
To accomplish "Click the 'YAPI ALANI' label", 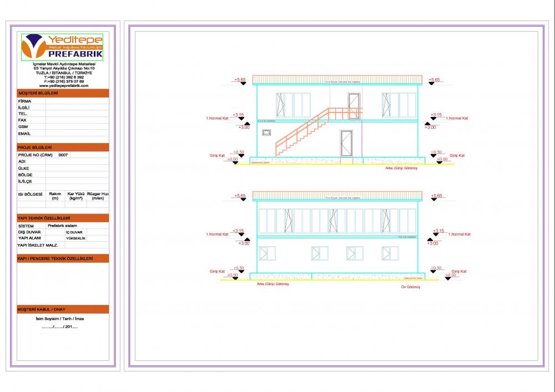I will 29,238.
